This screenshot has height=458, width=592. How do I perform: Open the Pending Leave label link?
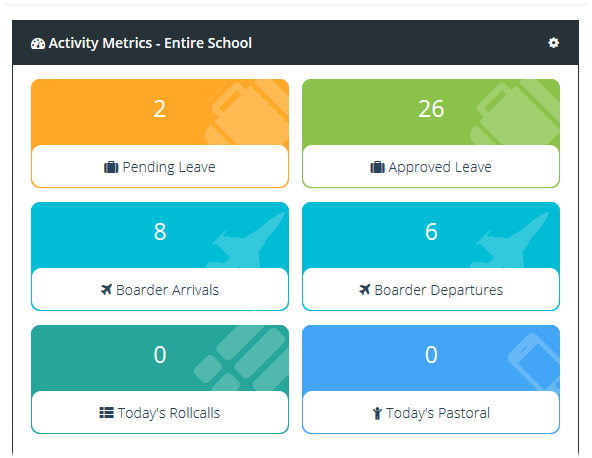tap(169, 167)
